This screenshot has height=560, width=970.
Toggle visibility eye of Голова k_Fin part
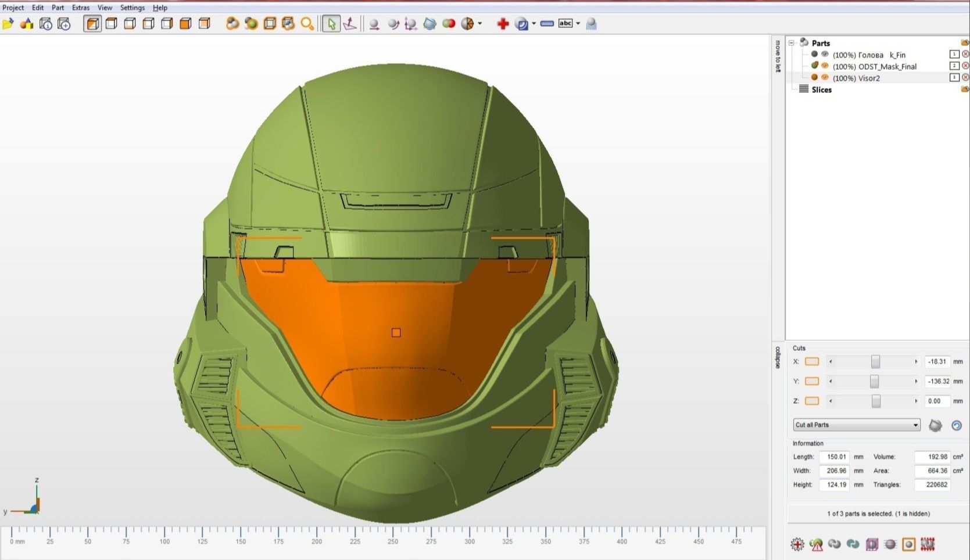click(x=825, y=54)
